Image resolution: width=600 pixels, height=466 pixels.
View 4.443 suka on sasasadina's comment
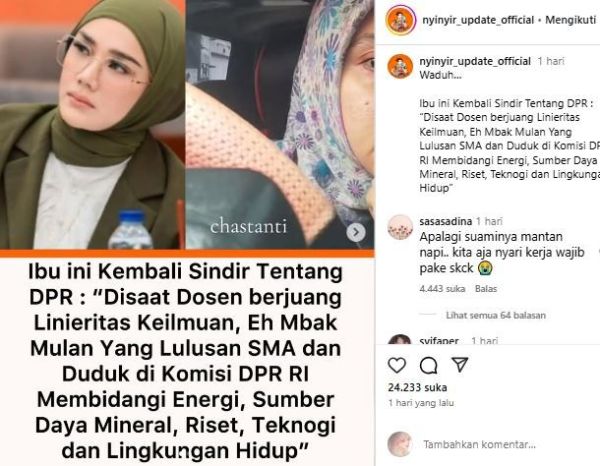[x=442, y=288]
